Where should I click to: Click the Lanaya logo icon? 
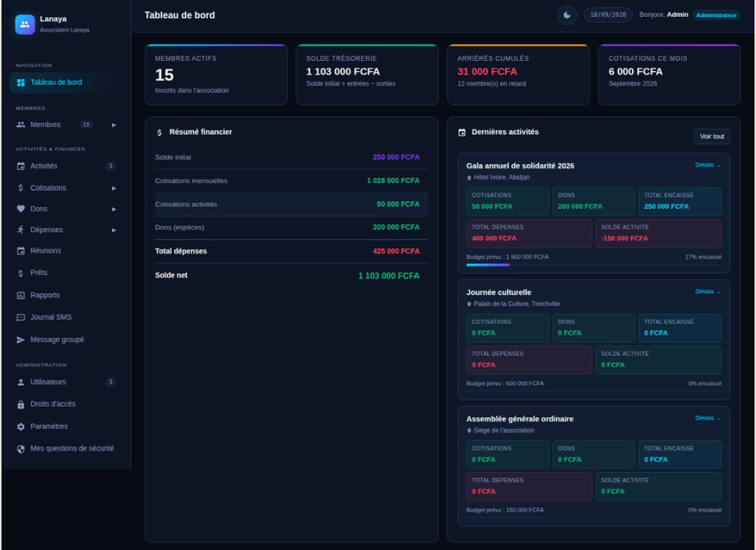[25, 24]
